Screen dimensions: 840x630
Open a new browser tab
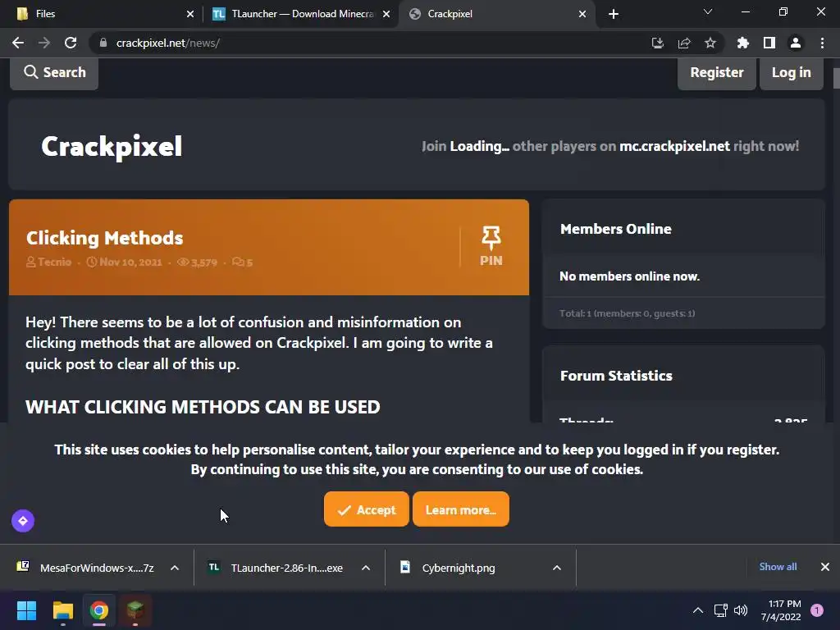[614, 14]
